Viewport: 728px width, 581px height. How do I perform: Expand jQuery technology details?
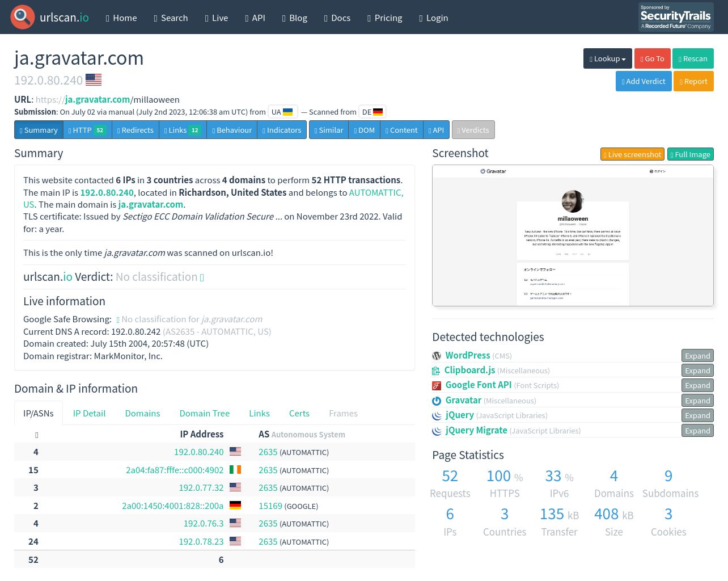(697, 415)
